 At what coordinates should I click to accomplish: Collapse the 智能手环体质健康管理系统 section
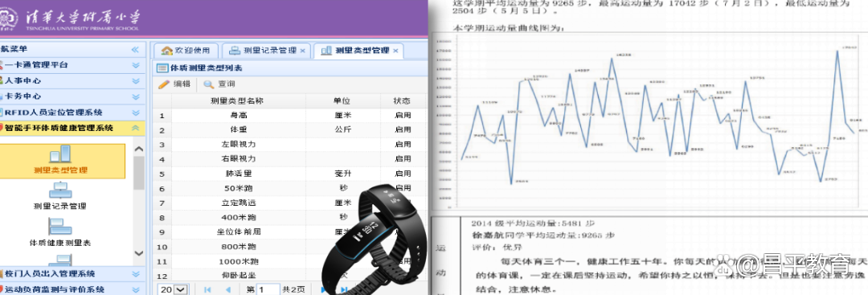[x=135, y=128]
